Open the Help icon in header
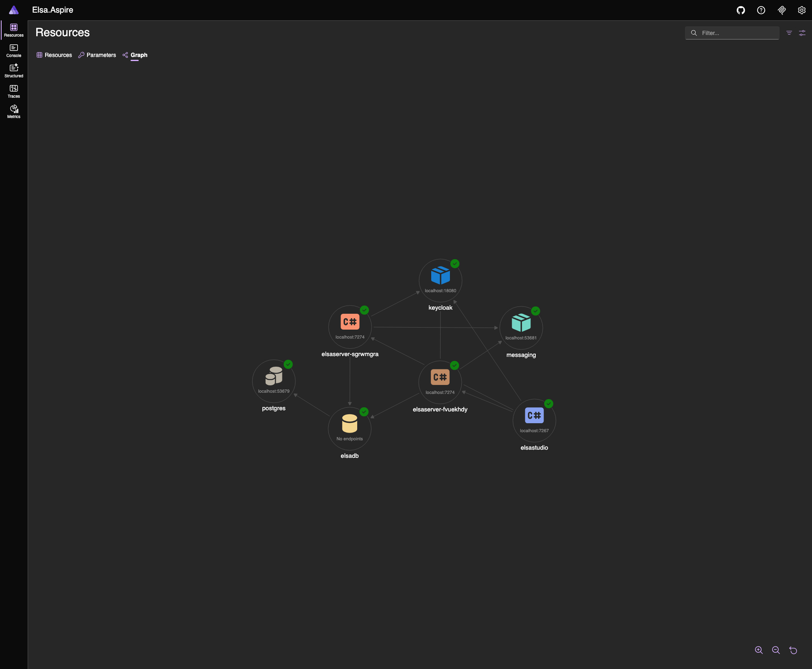Viewport: 812px width, 669px height. coord(761,10)
